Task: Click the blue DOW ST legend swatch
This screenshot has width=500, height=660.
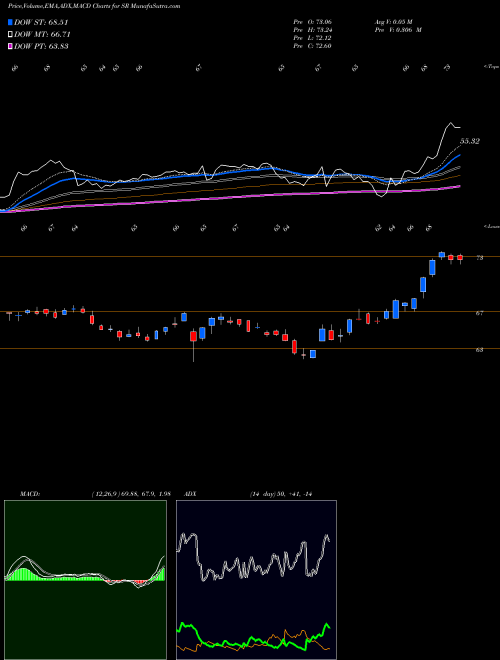Action: pyautogui.click(x=10, y=22)
